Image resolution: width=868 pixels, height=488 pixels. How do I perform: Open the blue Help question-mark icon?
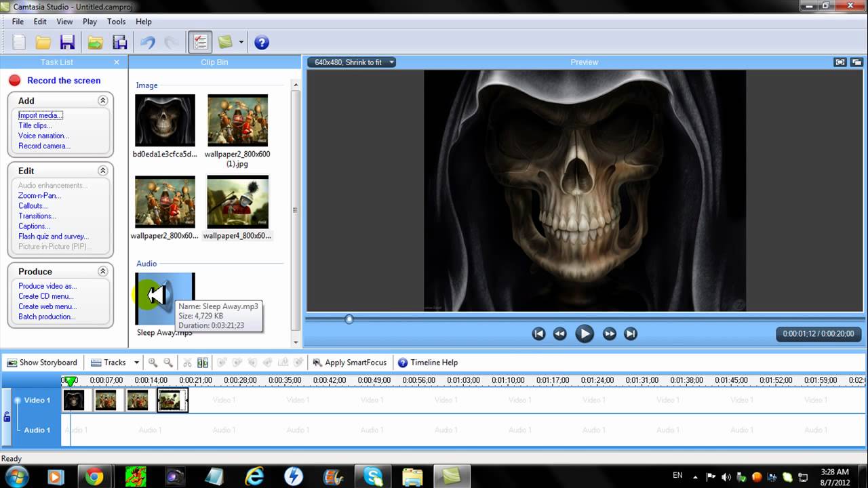tap(262, 43)
